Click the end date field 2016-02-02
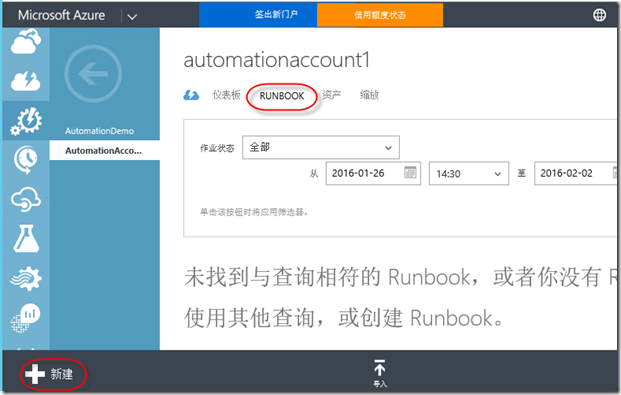Viewport: 621px width, 395px height. (576, 173)
